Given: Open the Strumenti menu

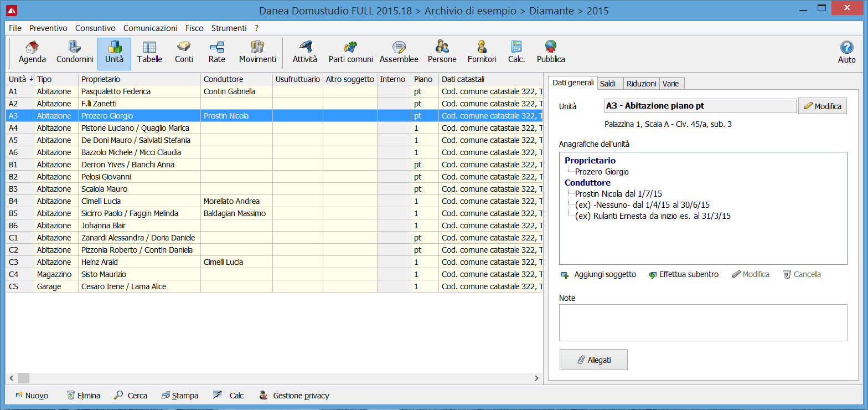Looking at the screenshot, I should pyautogui.click(x=229, y=28).
